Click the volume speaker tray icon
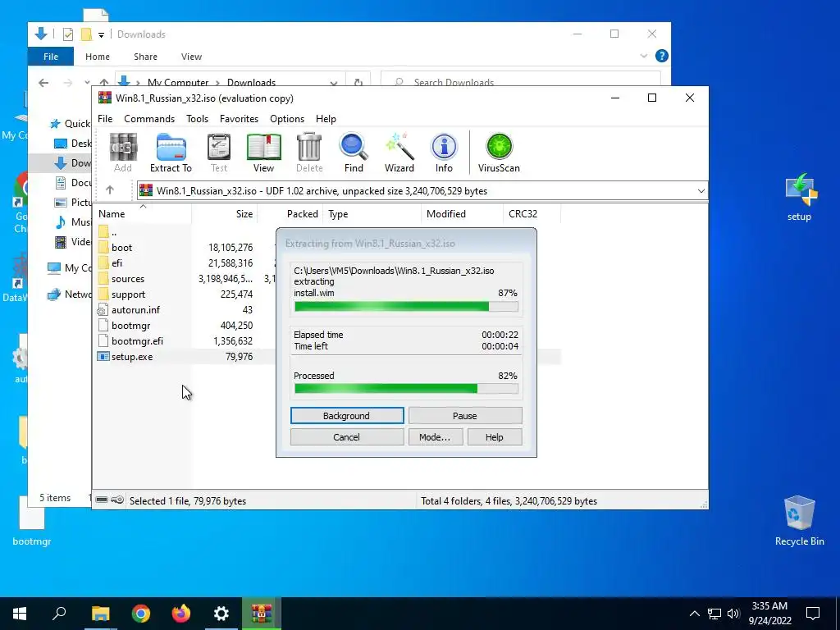Screen dimensions: 840x630 (733, 614)
